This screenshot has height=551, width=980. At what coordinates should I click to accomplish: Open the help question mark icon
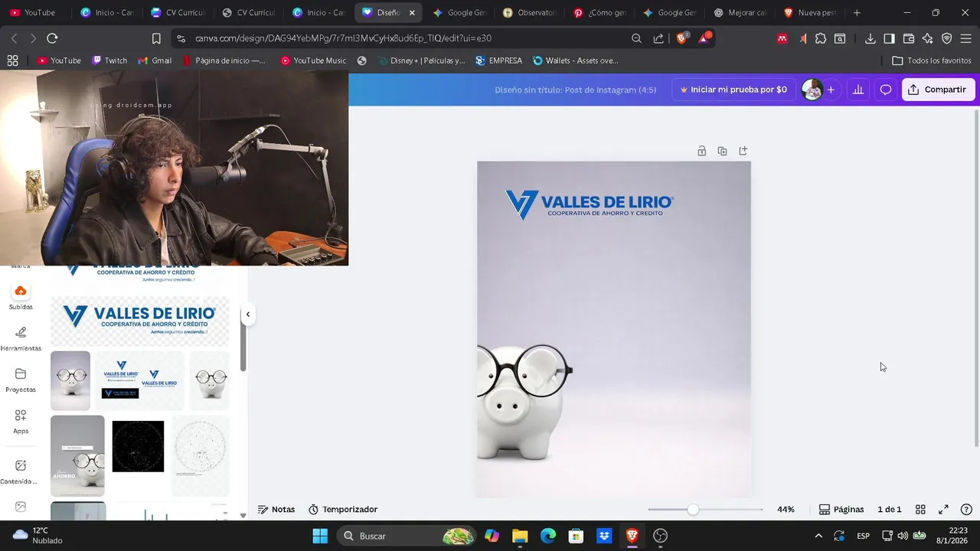click(x=966, y=510)
